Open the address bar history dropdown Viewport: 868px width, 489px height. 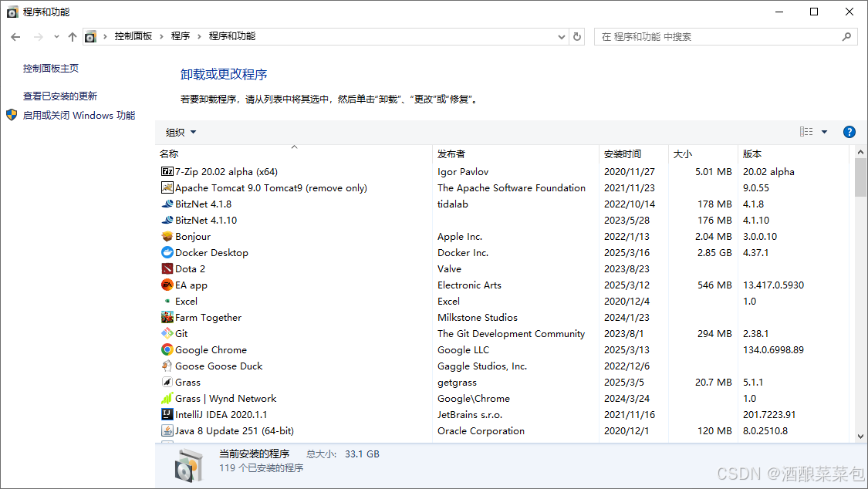562,37
